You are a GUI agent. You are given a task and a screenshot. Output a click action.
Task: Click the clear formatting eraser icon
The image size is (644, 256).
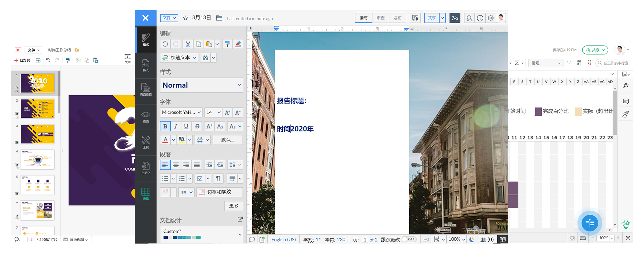point(238,44)
